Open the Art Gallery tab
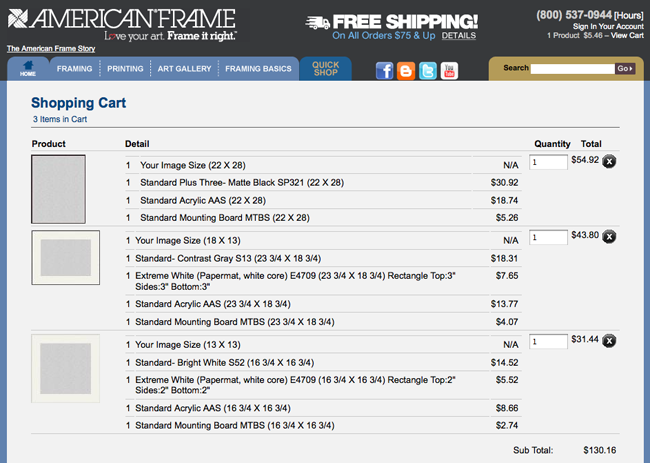Screen dimensions: 650x463 click(184, 69)
